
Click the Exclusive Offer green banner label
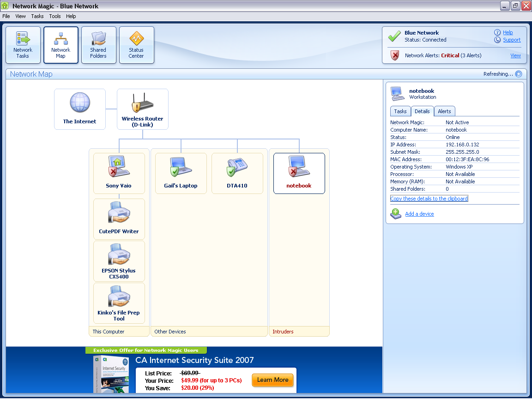(146, 351)
